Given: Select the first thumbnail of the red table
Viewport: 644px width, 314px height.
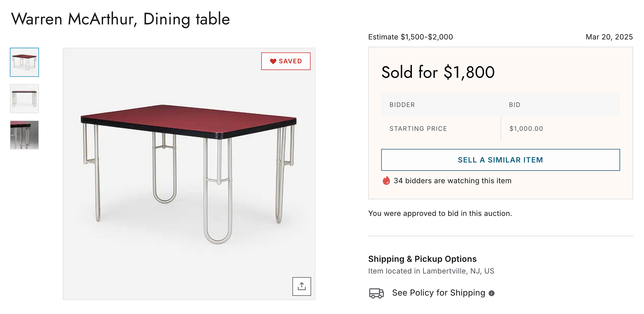Looking at the screenshot, I should click(x=24, y=62).
